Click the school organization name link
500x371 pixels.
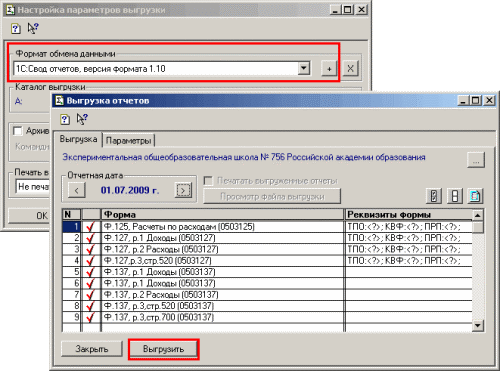tap(244, 157)
